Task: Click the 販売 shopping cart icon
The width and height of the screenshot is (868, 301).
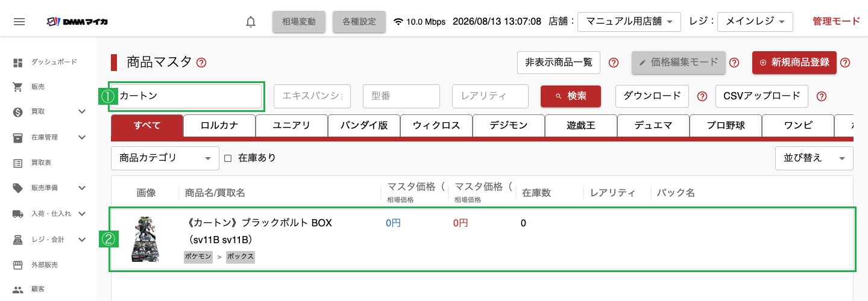Action: point(18,87)
